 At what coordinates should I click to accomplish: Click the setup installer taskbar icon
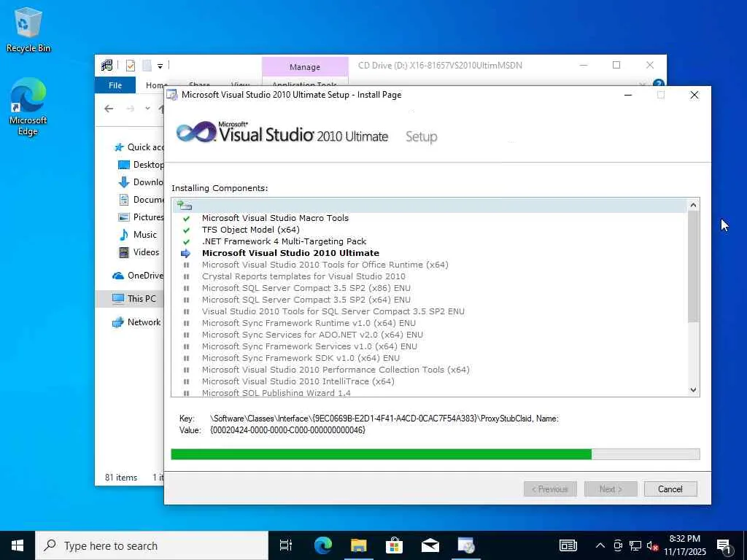tap(465, 545)
